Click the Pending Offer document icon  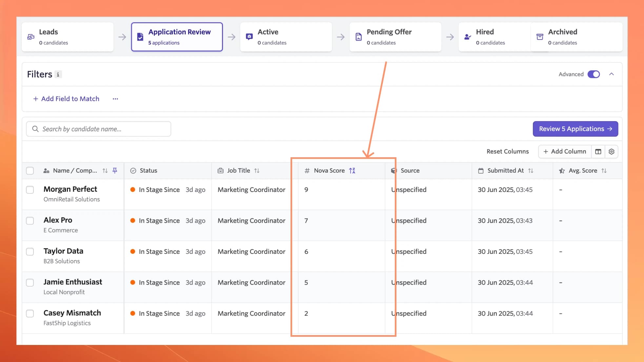pos(359,37)
